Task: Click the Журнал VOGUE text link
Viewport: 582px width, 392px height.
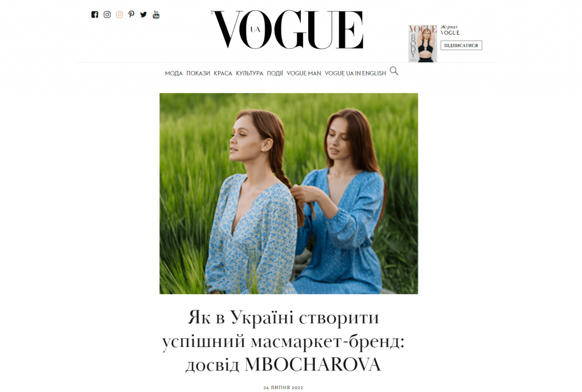Action: (450, 30)
